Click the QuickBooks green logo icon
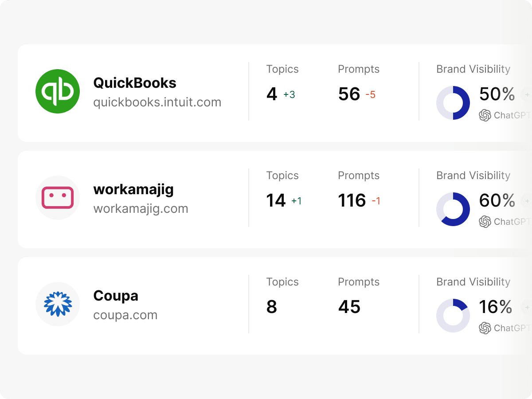 point(58,91)
